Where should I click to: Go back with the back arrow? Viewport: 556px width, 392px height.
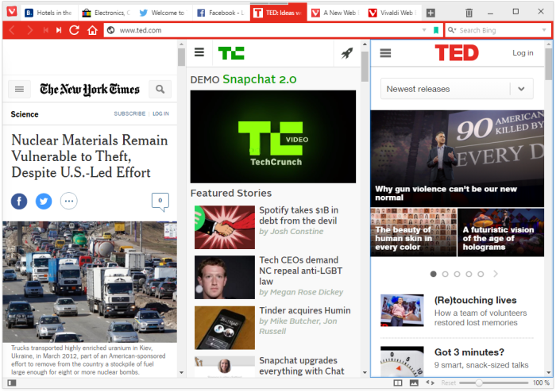coord(11,30)
